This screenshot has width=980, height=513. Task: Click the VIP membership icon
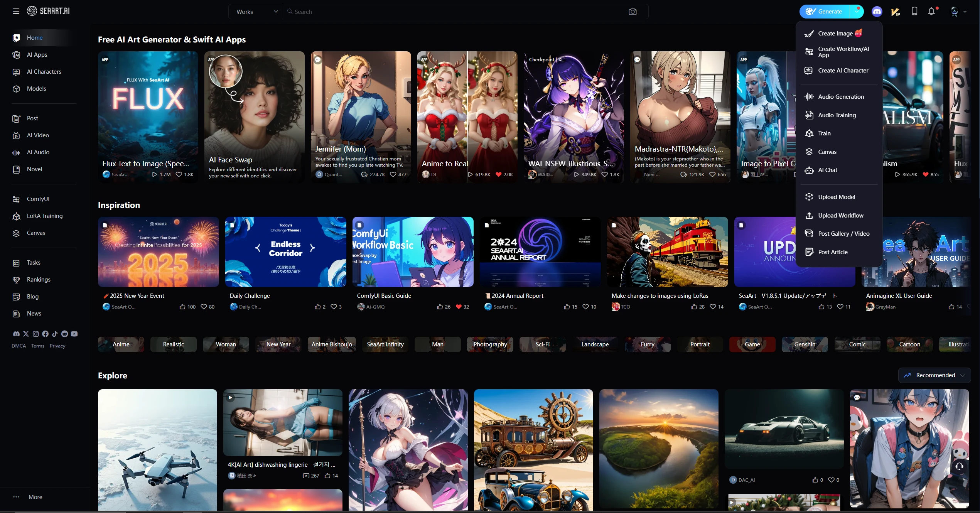click(x=895, y=12)
